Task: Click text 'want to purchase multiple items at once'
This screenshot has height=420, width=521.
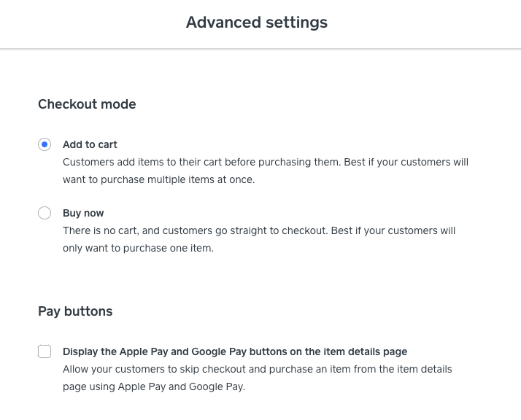Action: point(158,179)
